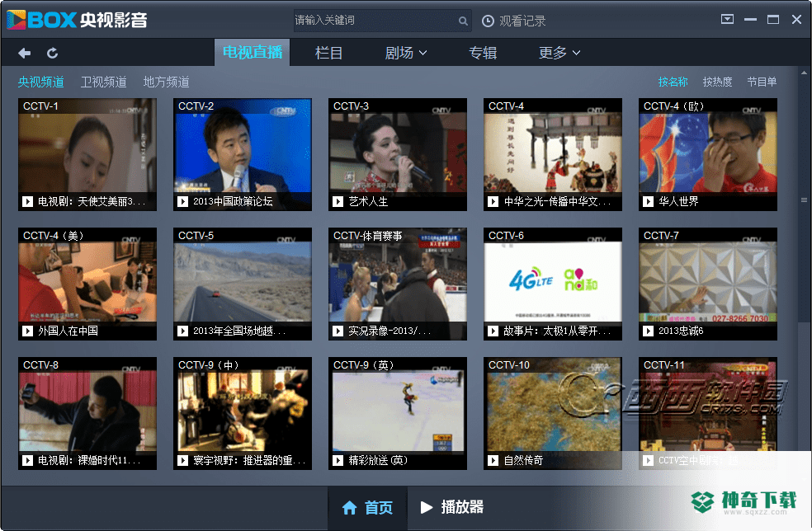Open the CCTV-10 自然传奇 thumbnail

pyautogui.click(x=553, y=413)
